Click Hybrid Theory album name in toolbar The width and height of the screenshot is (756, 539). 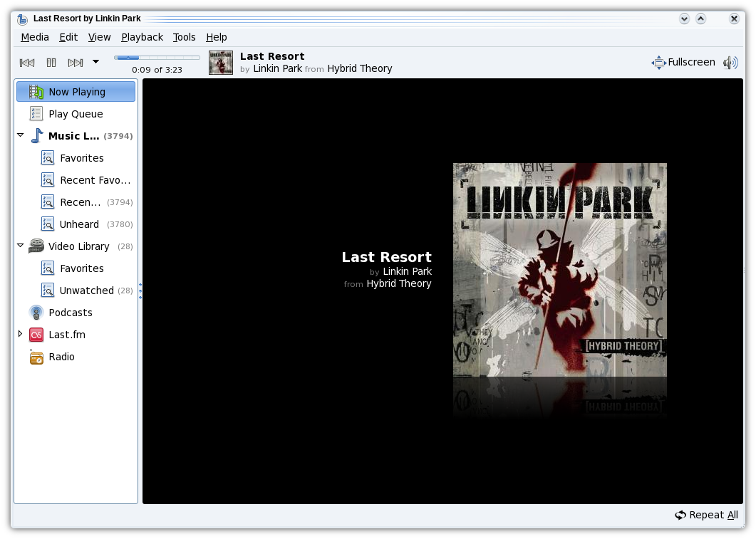coord(360,68)
